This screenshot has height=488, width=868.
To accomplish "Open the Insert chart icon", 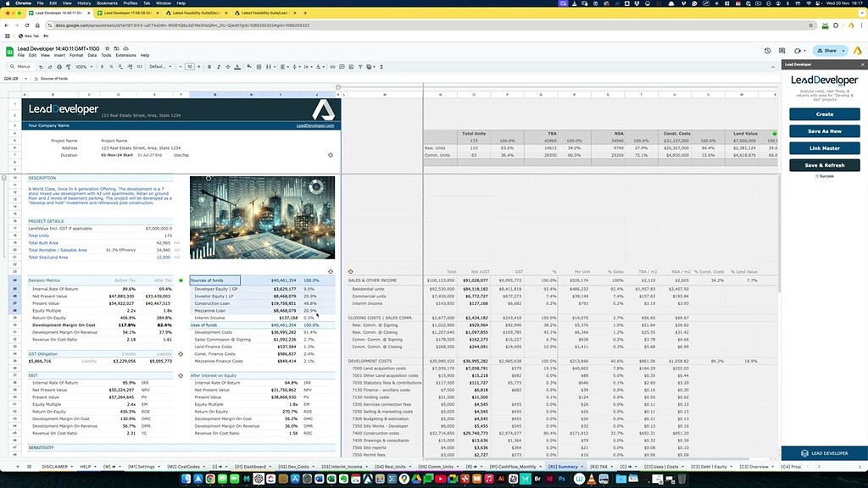I will (x=351, y=66).
